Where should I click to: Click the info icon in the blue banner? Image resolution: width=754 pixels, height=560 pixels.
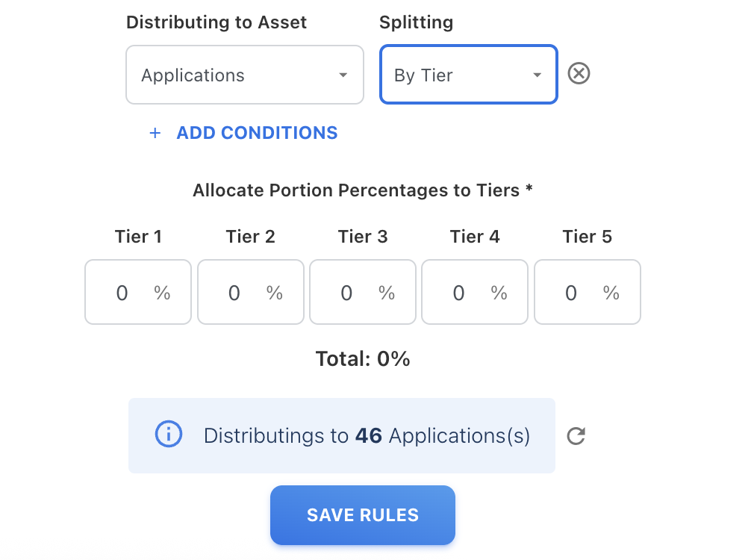169,435
